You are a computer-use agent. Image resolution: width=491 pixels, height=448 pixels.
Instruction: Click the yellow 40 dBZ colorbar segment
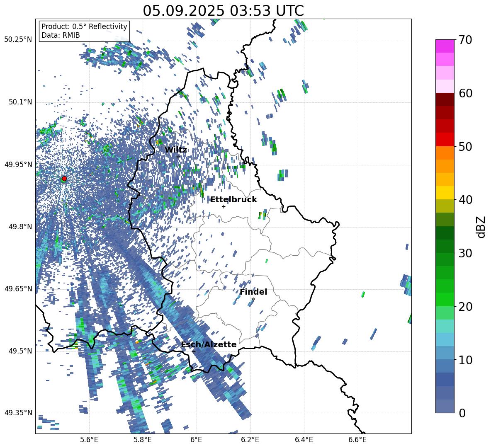point(445,193)
